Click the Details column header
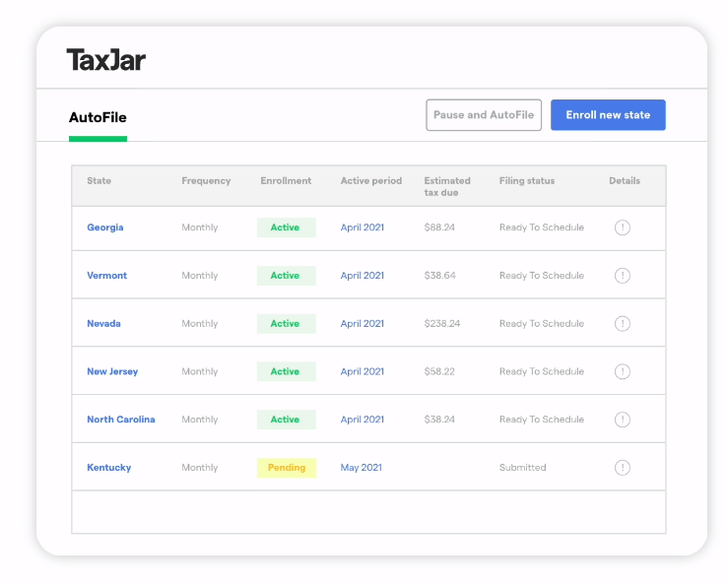The width and height of the screenshot is (728, 585). (x=625, y=180)
